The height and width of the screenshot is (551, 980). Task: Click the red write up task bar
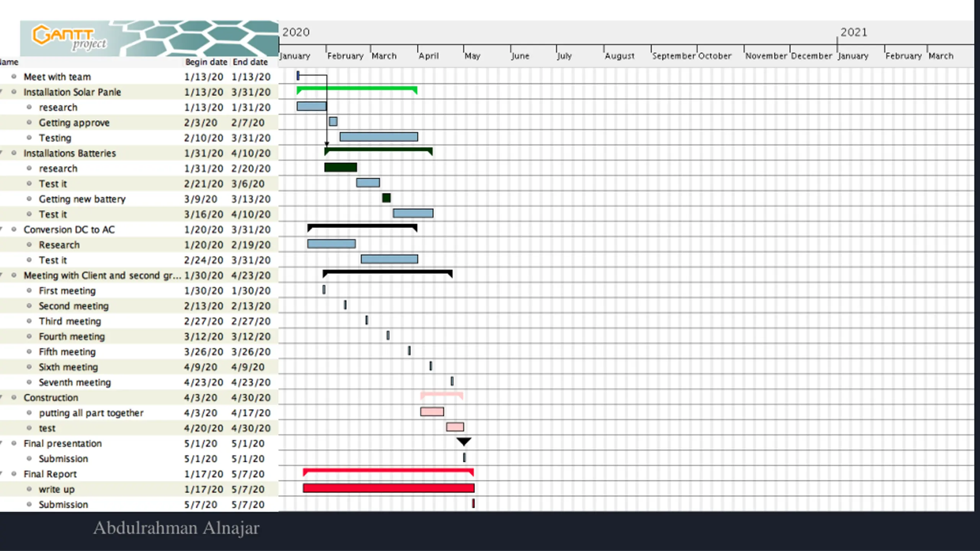pos(388,488)
